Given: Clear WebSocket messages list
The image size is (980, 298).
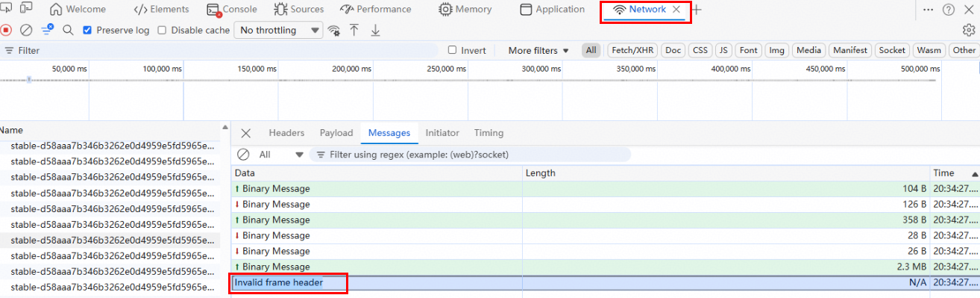Looking at the screenshot, I should 243,155.
